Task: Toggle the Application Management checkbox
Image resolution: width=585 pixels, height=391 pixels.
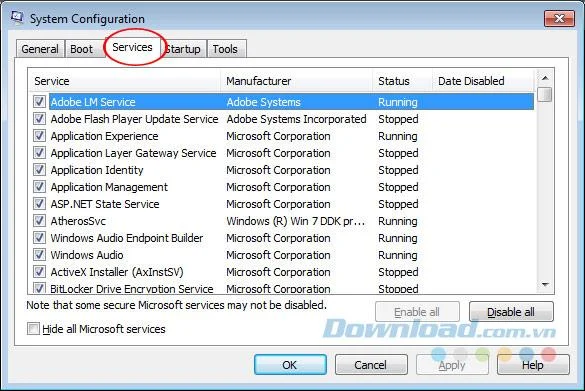Action: click(x=39, y=187)
